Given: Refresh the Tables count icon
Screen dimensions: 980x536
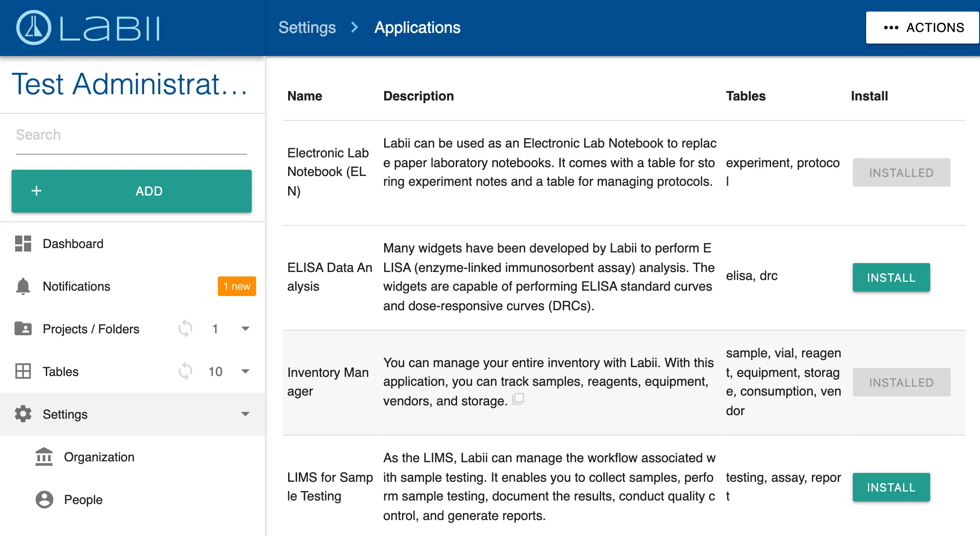Looking at the screenshot, I should pyautogui.click(x=185, y=372).
